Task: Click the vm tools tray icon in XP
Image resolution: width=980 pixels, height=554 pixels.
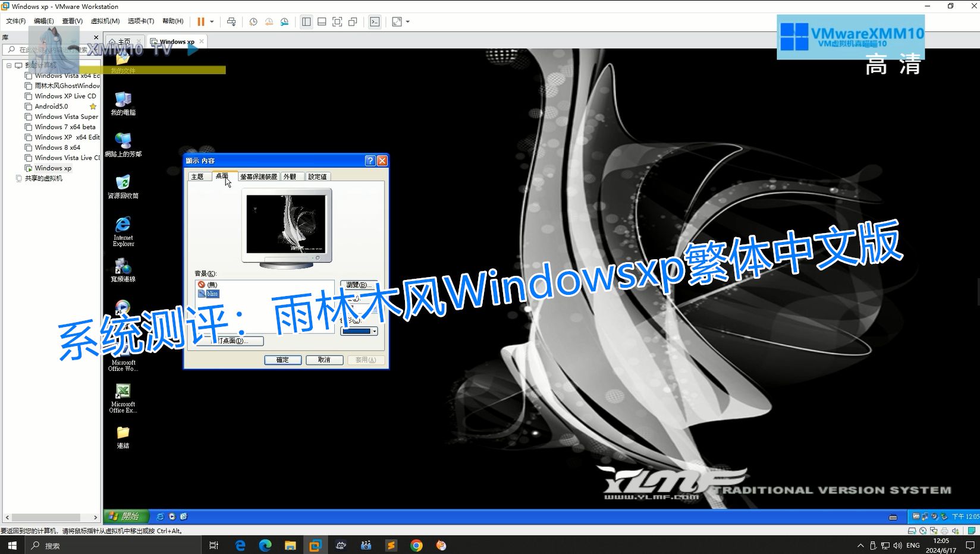Action: 916,517
